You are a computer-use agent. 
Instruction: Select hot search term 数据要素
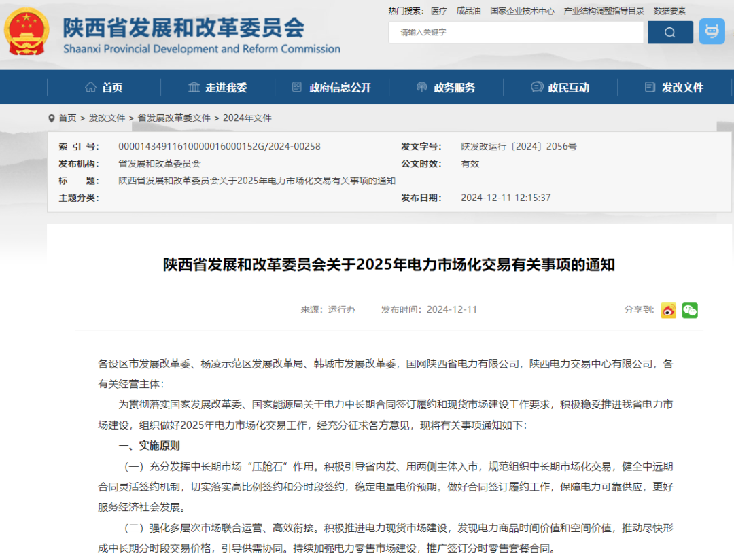(x=669, y=11)
